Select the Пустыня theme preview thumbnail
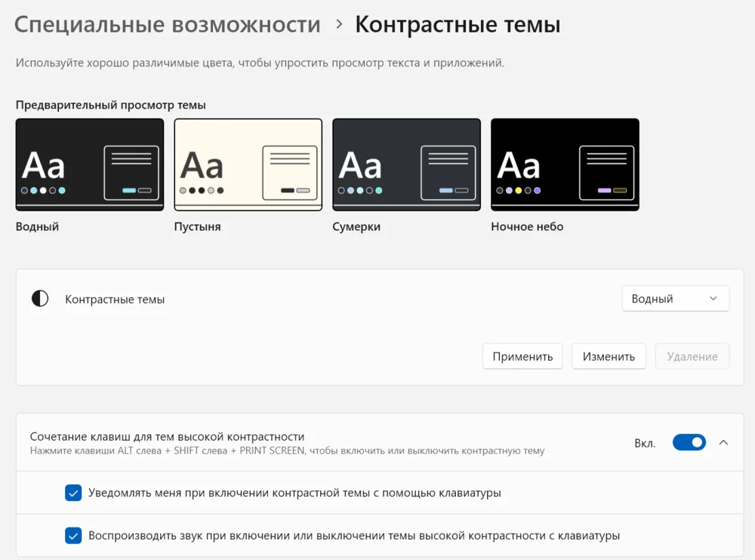 click(x=248, y=165)
